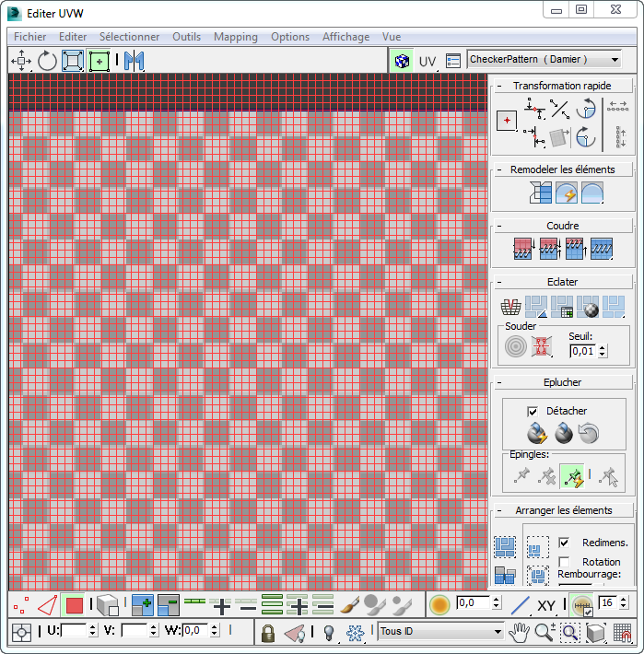Click the Seuil value field

pyautogui.click(x=583, y=351)
